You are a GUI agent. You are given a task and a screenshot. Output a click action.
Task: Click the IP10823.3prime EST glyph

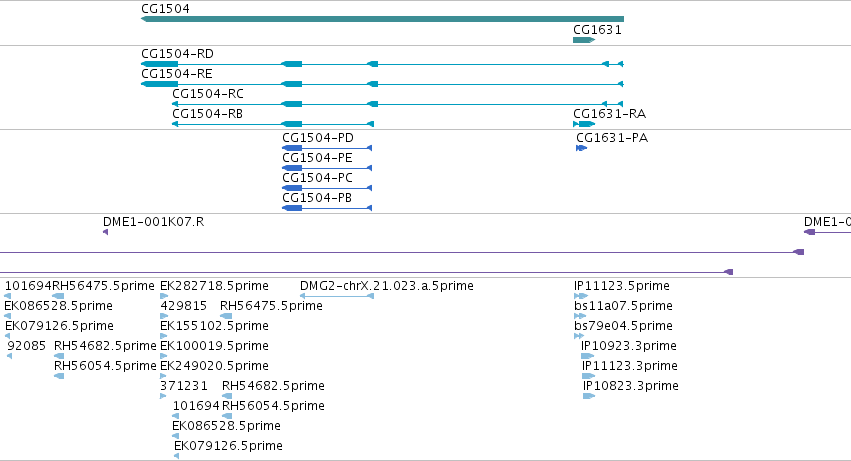tap(589, 396)
